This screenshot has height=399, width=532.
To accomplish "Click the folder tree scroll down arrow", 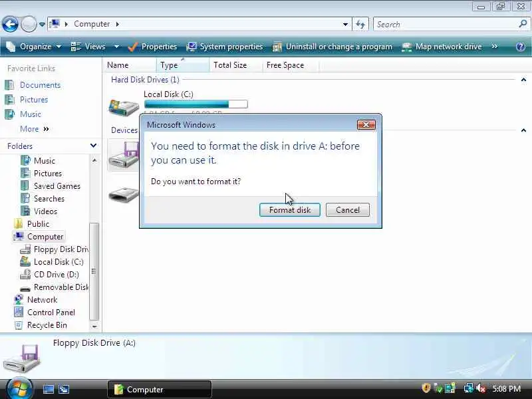I will coord(94,327).
